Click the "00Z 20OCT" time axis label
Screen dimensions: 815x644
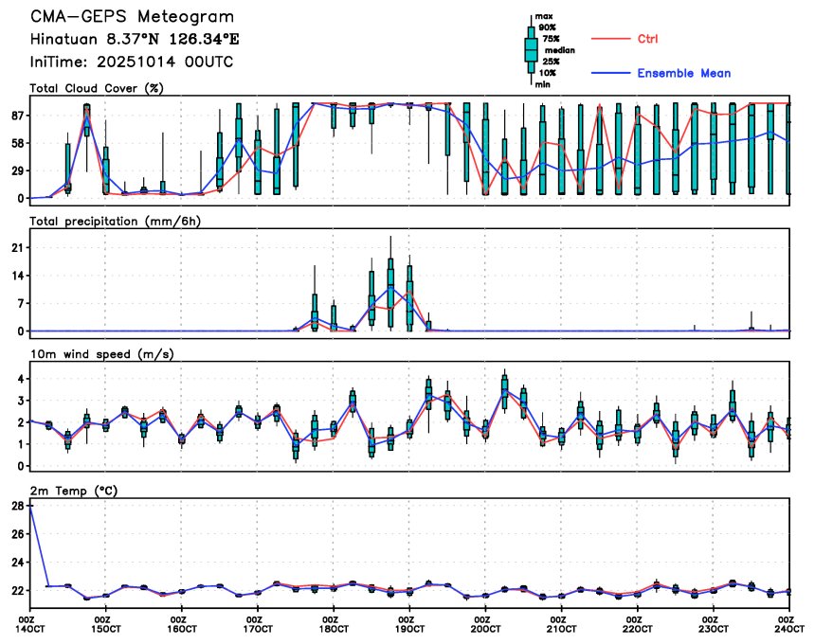coord(485,624)
